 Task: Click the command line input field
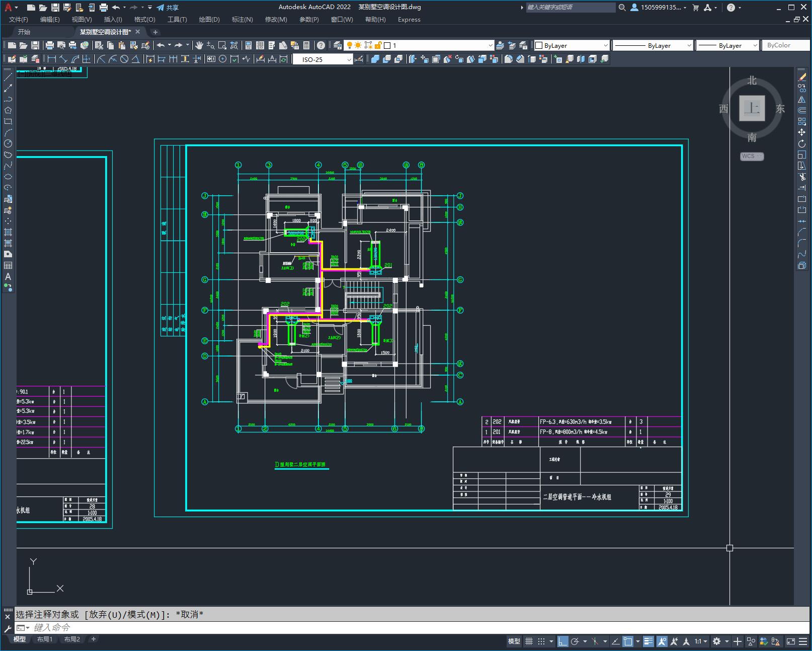[x=402, y=627]
